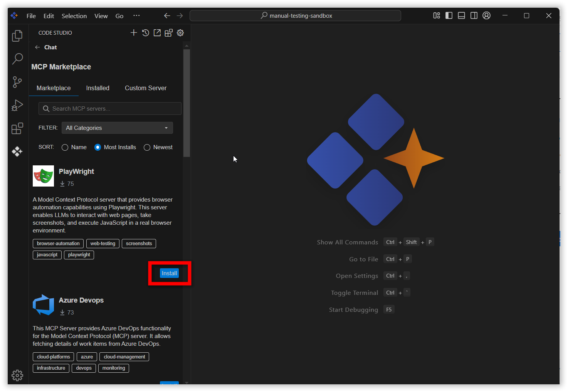Click the application logo in title bar
This screenshot has height=392, width=568.
14,15
